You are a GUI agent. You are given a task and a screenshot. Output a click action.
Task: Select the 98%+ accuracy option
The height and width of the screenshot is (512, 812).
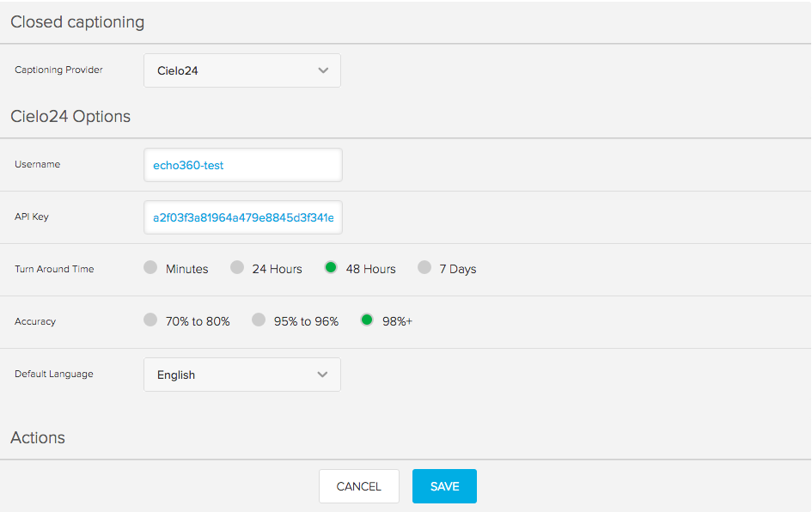click(367, 320)
